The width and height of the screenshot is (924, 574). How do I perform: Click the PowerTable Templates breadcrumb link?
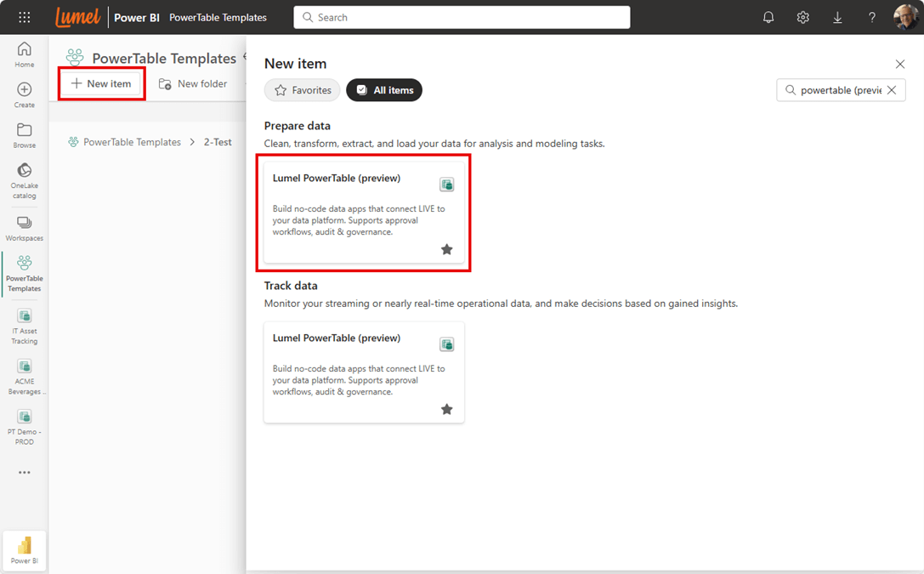pos(132,142)
